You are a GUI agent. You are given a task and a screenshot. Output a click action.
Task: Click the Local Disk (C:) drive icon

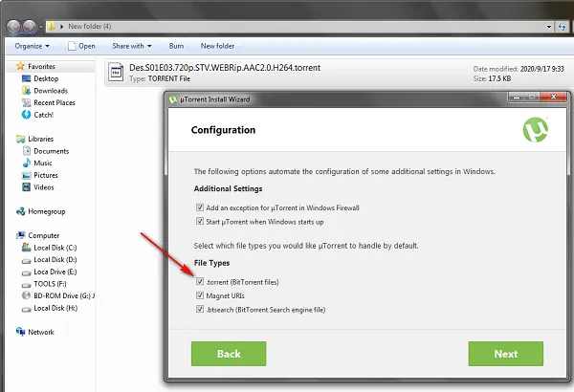point(27,248)
